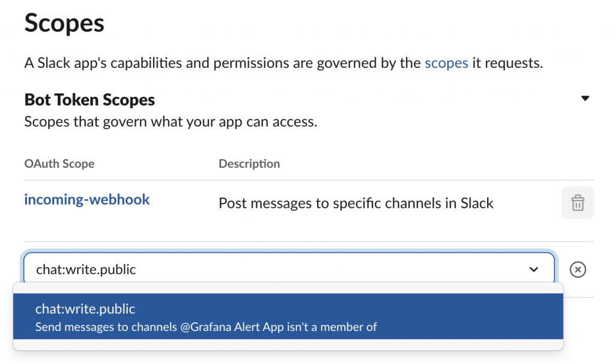This screenshot has height=364, width=615.
Task: Delete incoming-webhook scope with trash icon
Action: click(x=577, y=203)
